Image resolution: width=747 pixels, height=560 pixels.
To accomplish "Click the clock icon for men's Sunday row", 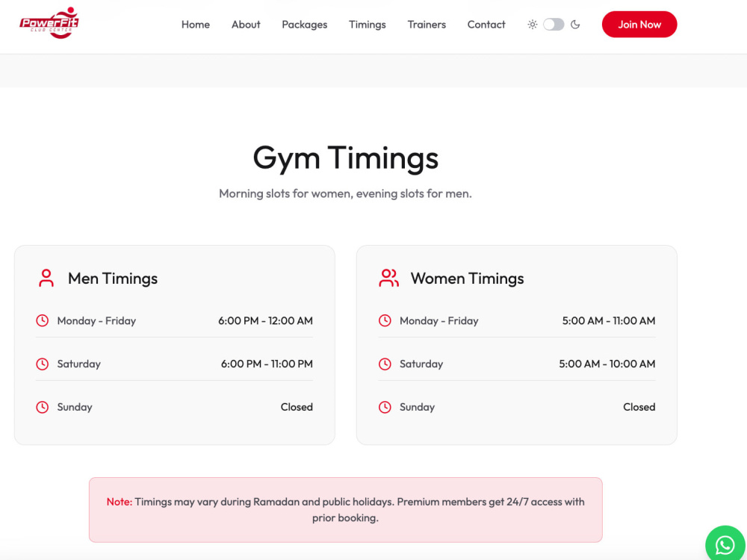I will 43,407.
